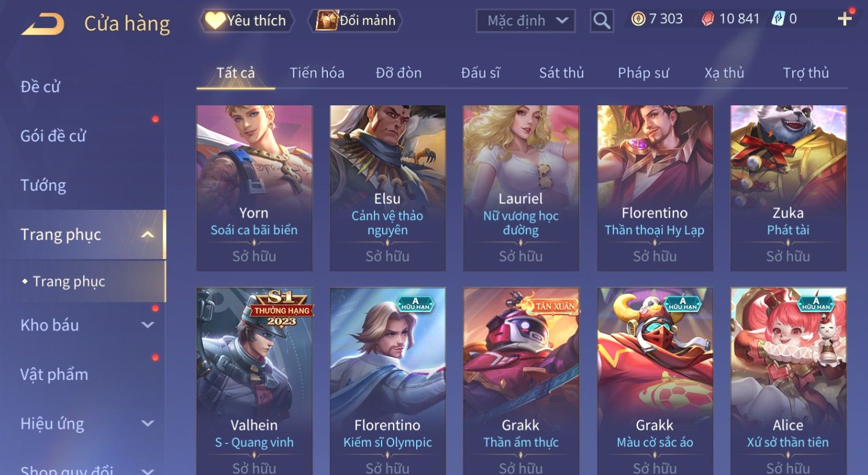Open Đổi mảnh chest exchange
Viewport: 868px width, 475px height.
[x=355, y=21]
